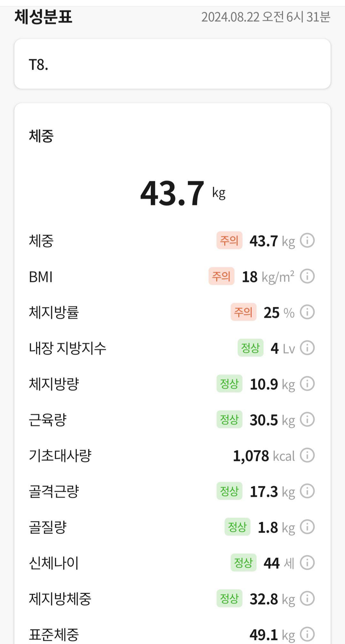This screenshot has width=345, height=644.
Task: View info for 표준체중 49.1 kg
Action: click(307, 634)
